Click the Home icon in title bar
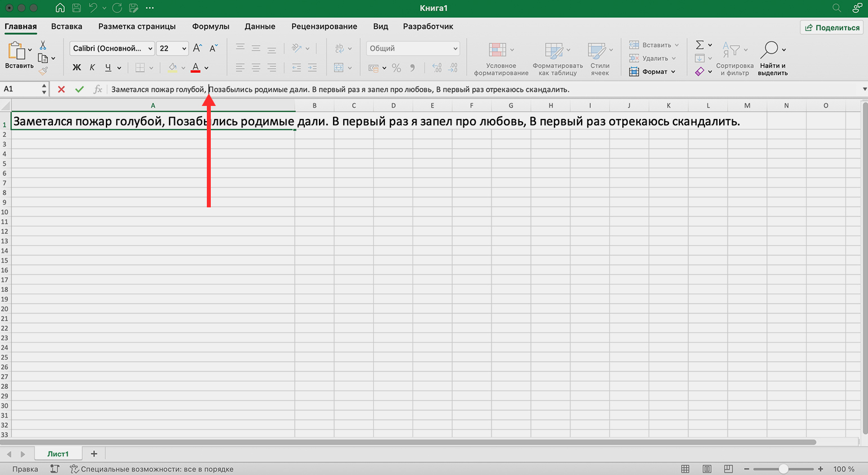The height and width of the screenshot is (475, 868). (60, 8)
